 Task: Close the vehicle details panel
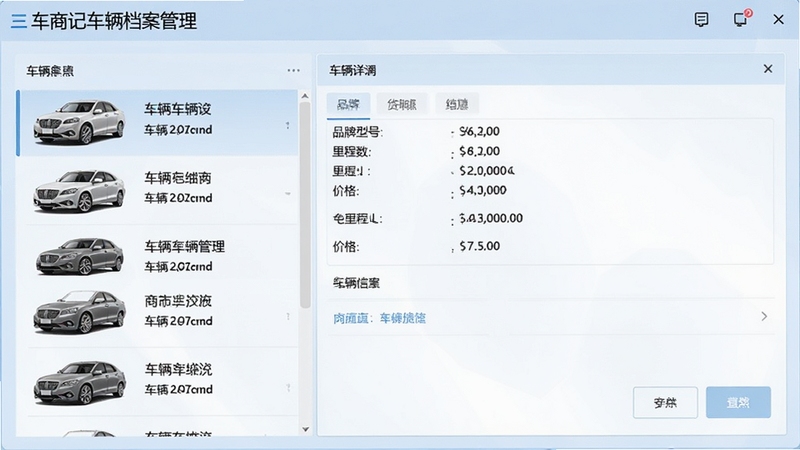[768, 69]
